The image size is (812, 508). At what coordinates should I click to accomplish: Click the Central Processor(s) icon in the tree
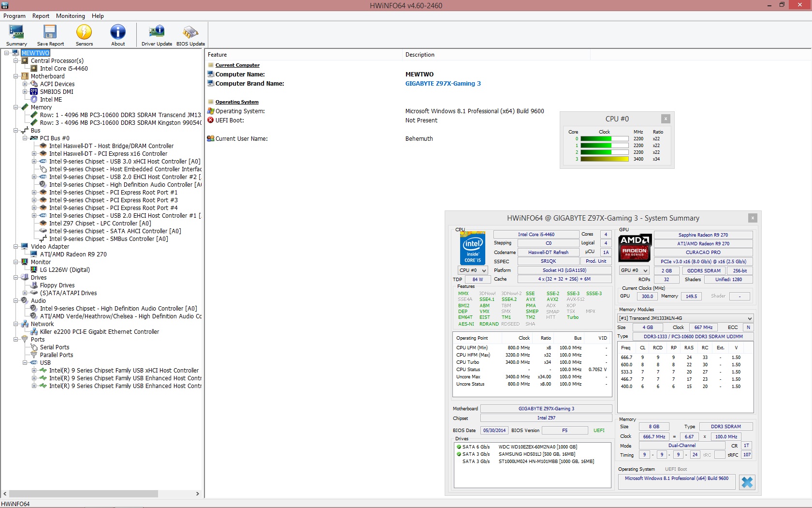(x=25, y=61)
